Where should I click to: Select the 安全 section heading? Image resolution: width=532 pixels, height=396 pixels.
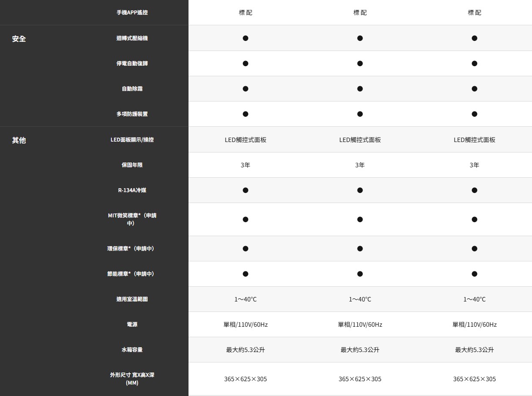(19, 39)
